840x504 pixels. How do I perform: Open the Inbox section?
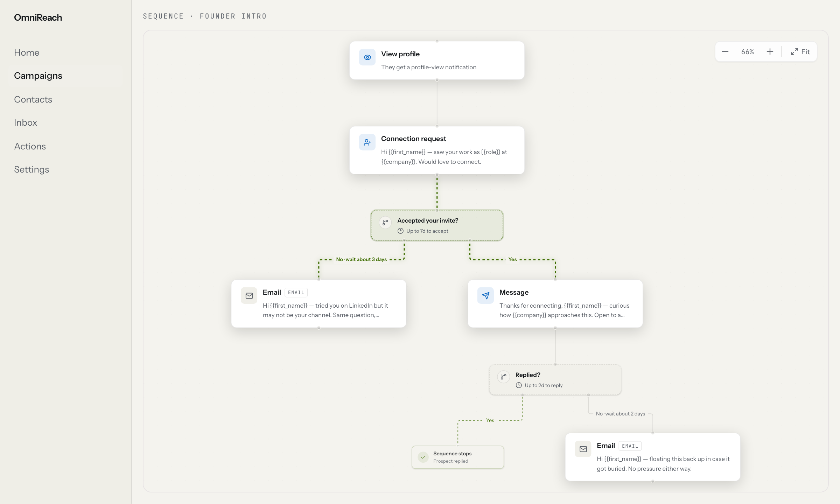(x=26, y=122)
